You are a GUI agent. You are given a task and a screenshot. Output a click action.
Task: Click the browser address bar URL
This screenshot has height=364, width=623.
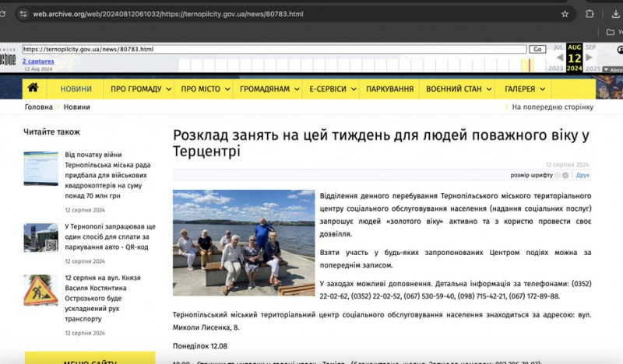click(168, 14)
